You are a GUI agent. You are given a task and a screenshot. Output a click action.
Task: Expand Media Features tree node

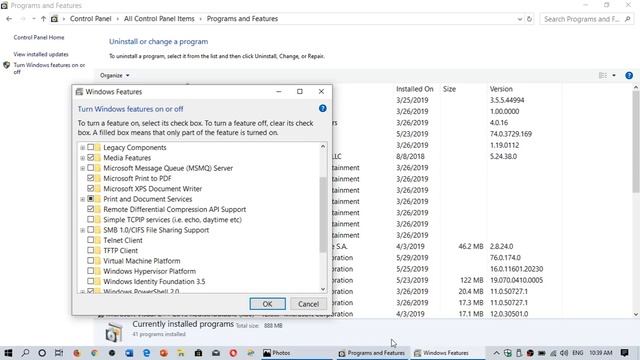[x=82, y=158]
